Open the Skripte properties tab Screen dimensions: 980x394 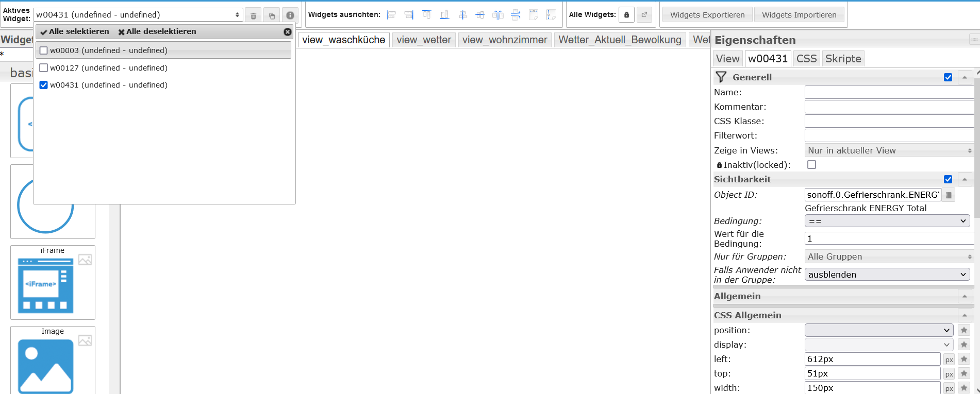tap(843, 59)
